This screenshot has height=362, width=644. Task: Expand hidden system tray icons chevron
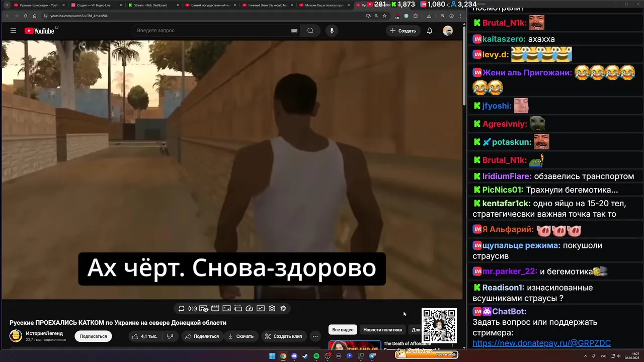coord(587,356)
